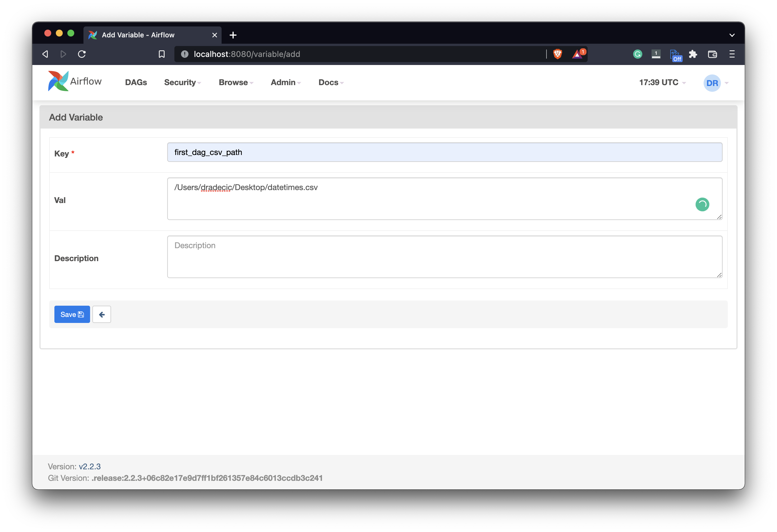Bookmark this page with bookmark icon
The height and width of the screenshot is (532, 777).
tap(161, 54)
